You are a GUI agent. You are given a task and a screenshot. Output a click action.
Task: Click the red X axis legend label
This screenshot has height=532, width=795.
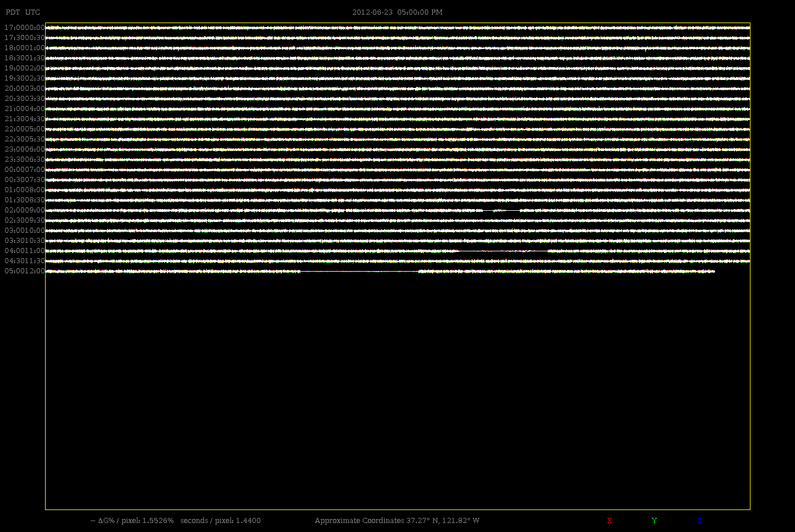coord(609,520)
